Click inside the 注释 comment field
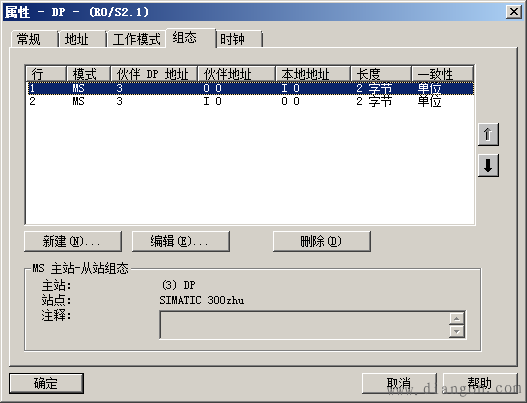The width and height of the screenshot is (527, 403). (x=305, y=325)
